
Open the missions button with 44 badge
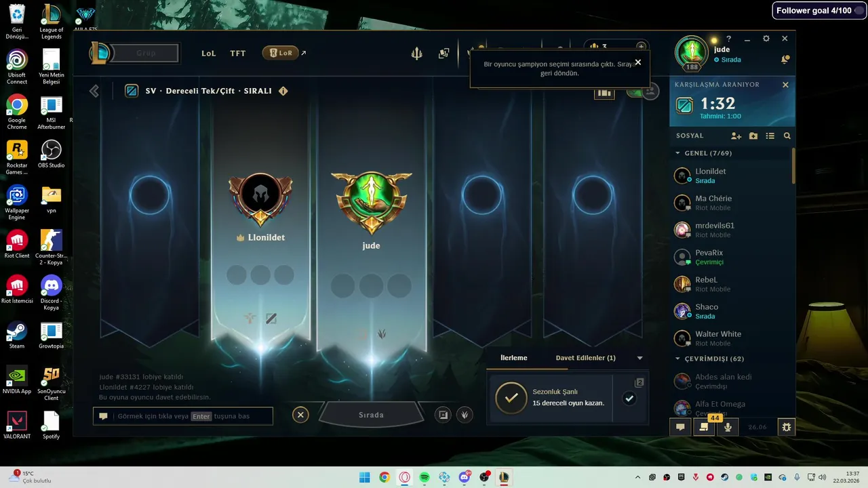click(704, 427)
